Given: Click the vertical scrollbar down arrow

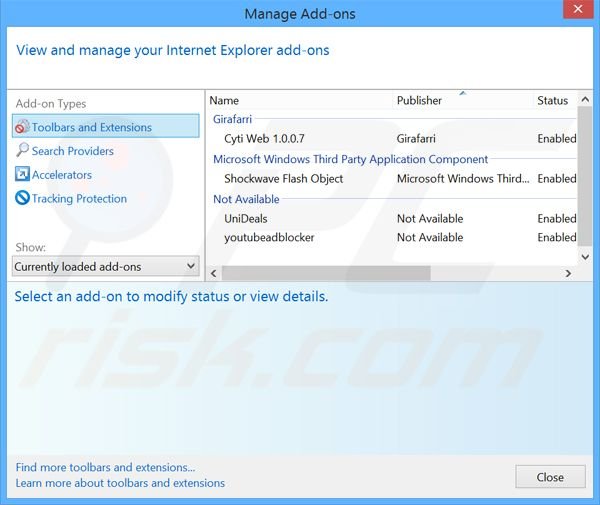Looking at the screenshot, I should point(585,257).
